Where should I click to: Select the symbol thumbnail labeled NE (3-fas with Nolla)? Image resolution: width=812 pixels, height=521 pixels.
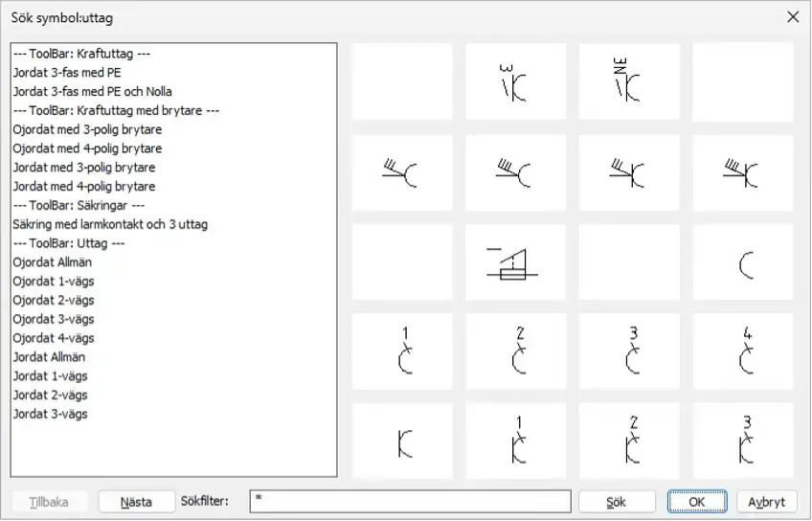pyautogui.click(x=629, y=81)
